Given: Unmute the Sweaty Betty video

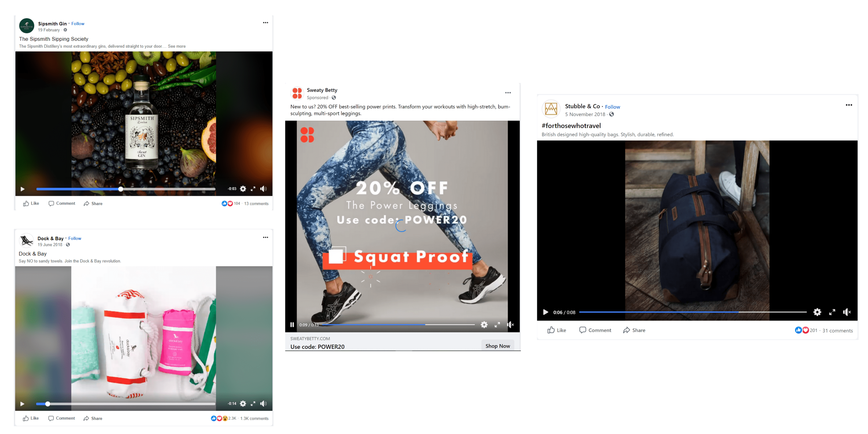Looking at the screenshot, I should 510,325.
